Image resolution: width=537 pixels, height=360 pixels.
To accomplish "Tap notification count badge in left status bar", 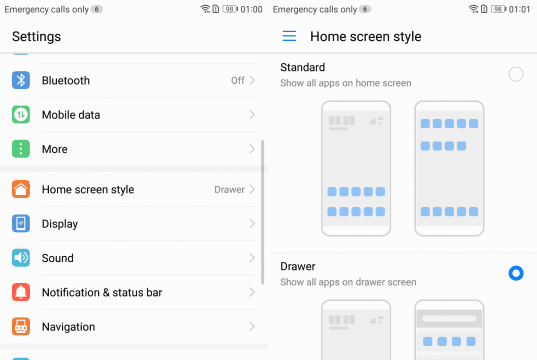I will 97,9.
